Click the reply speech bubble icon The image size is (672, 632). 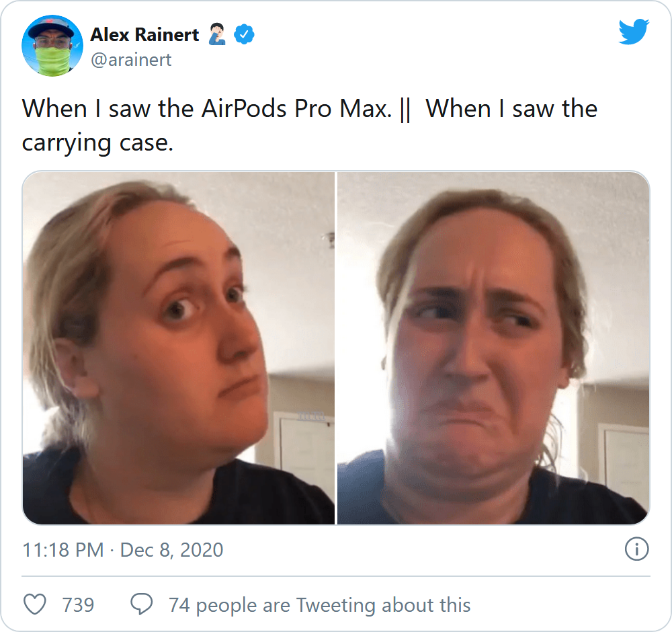coord(141,604)
